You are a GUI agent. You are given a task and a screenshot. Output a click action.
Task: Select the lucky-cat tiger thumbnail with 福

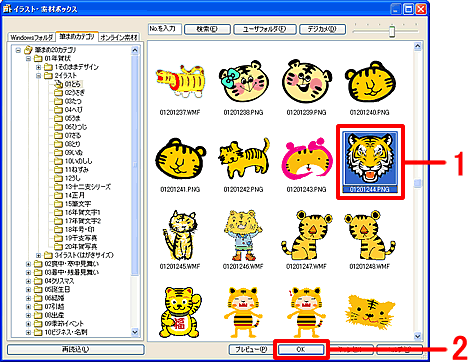pyautogui.click(x=180, y=313)
